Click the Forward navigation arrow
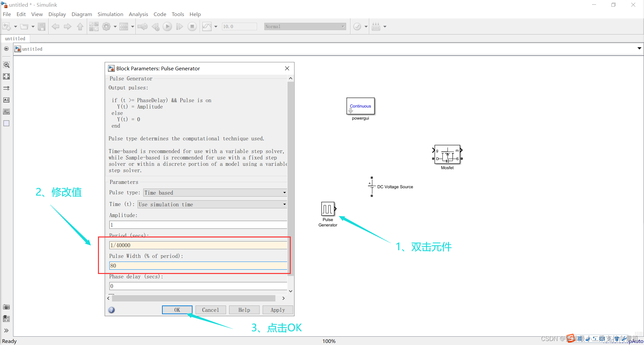 tap(68, 26)
